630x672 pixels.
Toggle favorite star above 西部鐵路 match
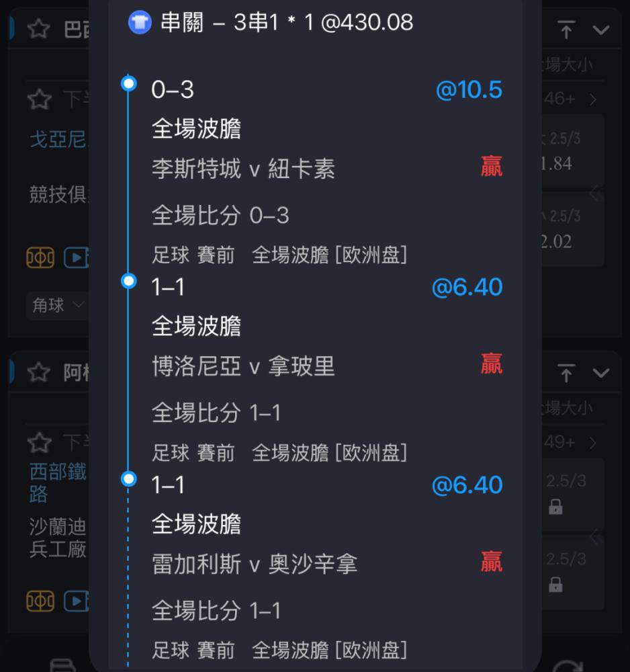coord(39,442)
